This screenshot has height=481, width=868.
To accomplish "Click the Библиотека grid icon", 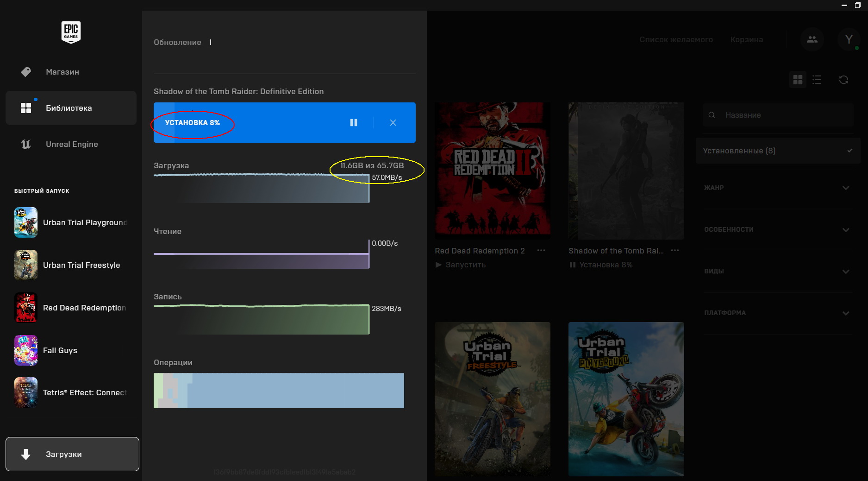I will (x=26, y=108).
